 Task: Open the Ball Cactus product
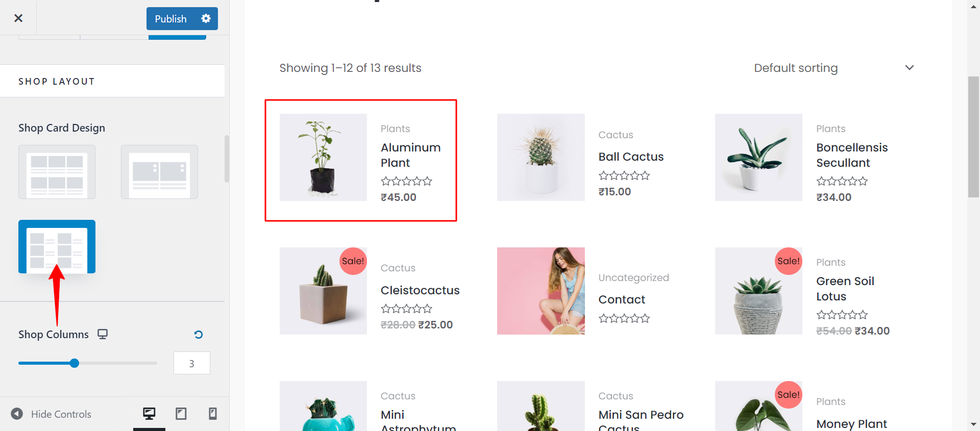click(631, 156)
